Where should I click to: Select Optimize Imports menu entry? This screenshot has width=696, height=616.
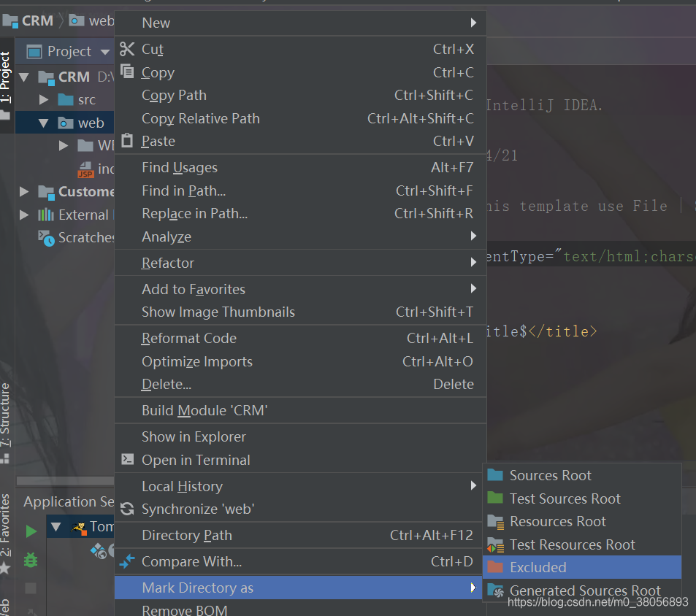point(300,361)
